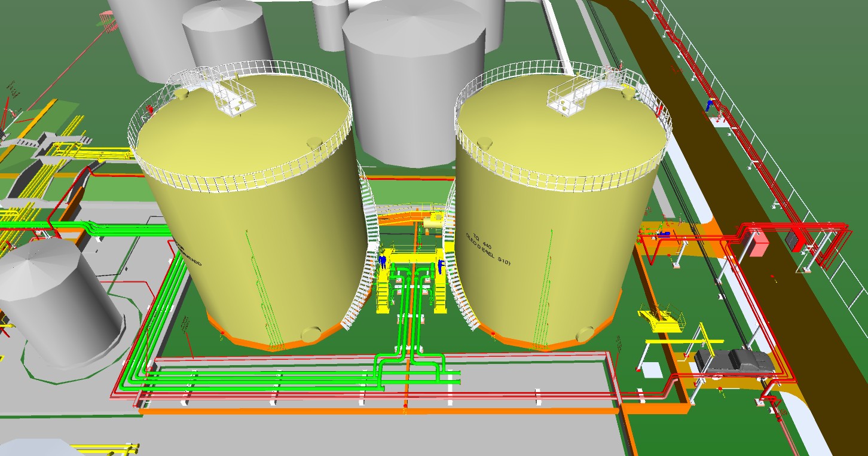868x456 pixels.
Task: Select the roof access platform on TQ 440 tank
Action: pyautogui.click(x=573, y=97)
